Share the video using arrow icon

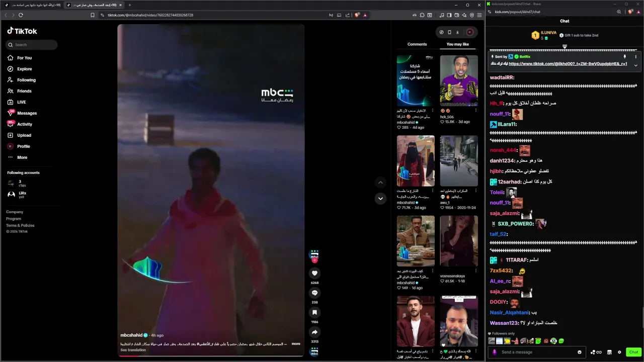(314, 332)
